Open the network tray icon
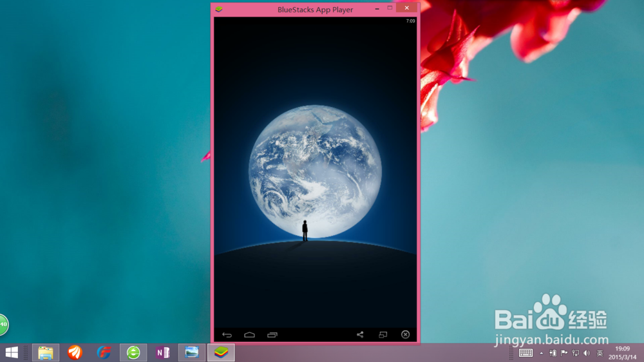The width and height of the screenshot is (644, 362). [x=575, y=353]
